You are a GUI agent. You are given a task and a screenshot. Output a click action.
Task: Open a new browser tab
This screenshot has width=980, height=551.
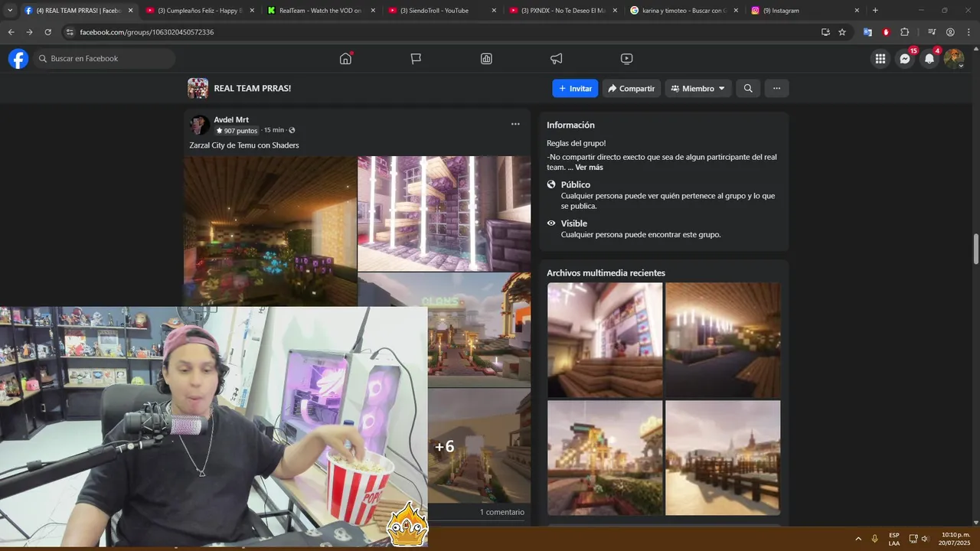point(875,11)
